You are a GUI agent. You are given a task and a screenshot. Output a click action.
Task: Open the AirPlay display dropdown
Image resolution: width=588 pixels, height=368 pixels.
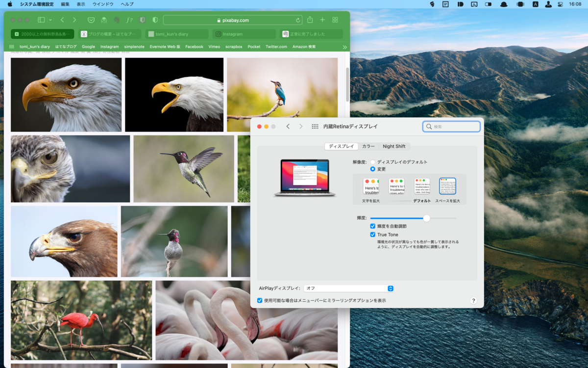(x=348, y=288)
